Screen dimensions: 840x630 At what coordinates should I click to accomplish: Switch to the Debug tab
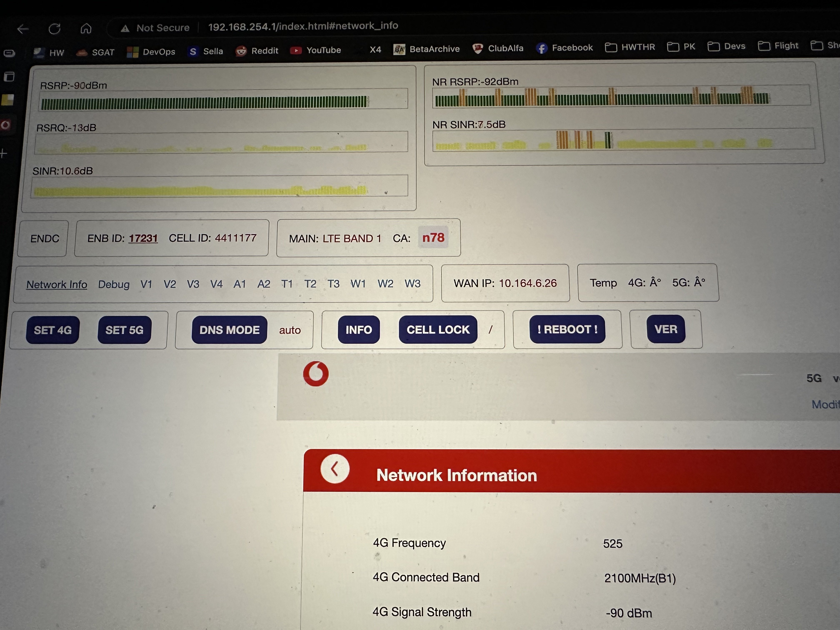click(114, 284)
